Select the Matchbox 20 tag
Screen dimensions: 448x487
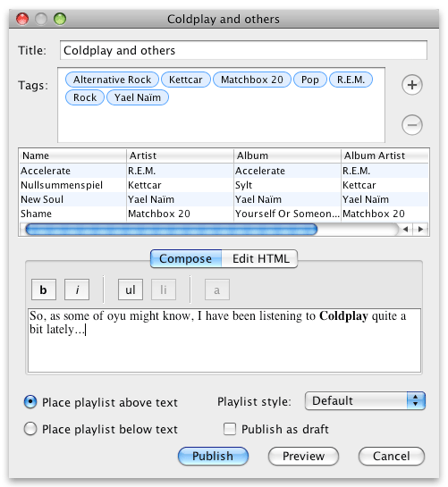click(x=252, y=80)
